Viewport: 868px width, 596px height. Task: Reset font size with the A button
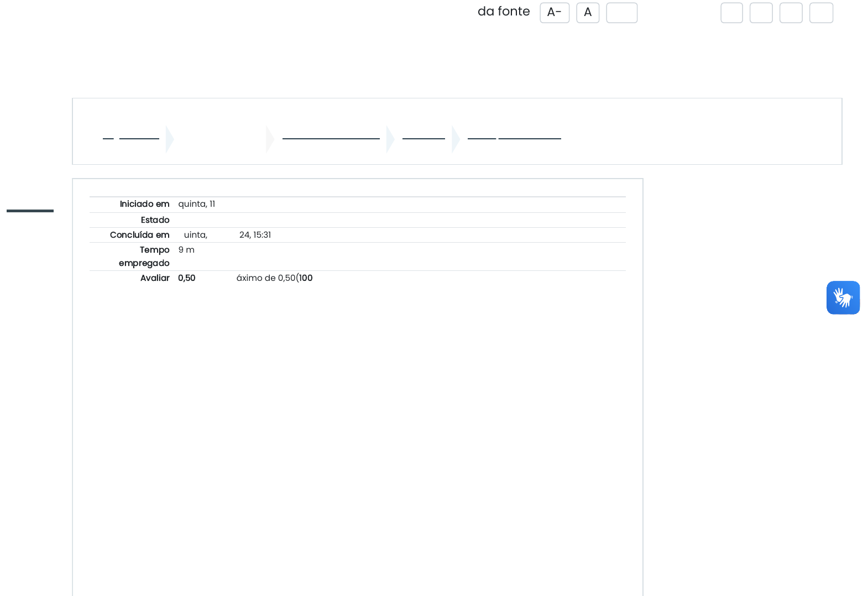588,13
